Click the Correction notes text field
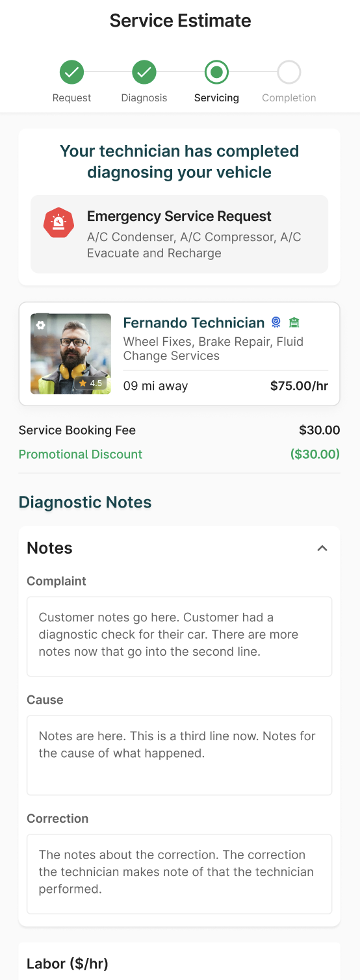The width and height of the screenshot is (360, 980). point(179,874)
